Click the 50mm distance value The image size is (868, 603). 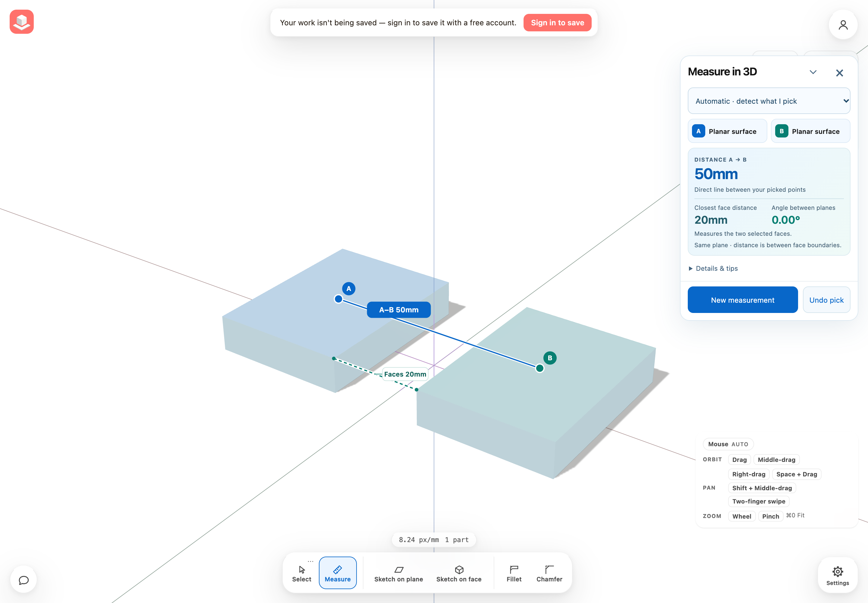tap(716, 174)
